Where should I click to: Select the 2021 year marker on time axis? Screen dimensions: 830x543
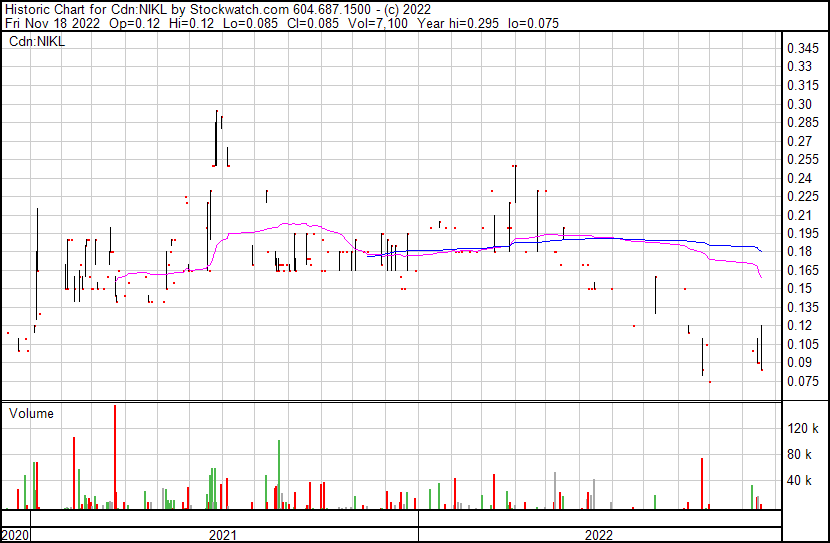pos(223,535)
